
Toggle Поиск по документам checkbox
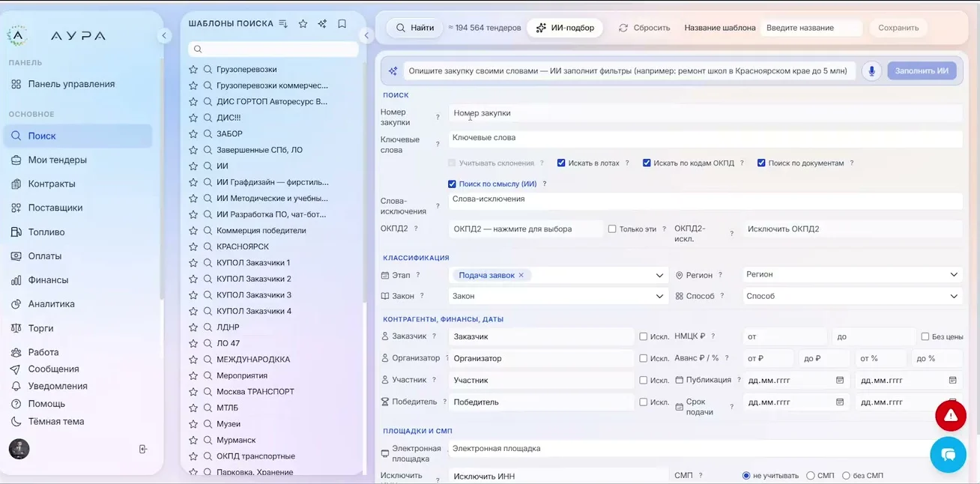tap(761, 163)
